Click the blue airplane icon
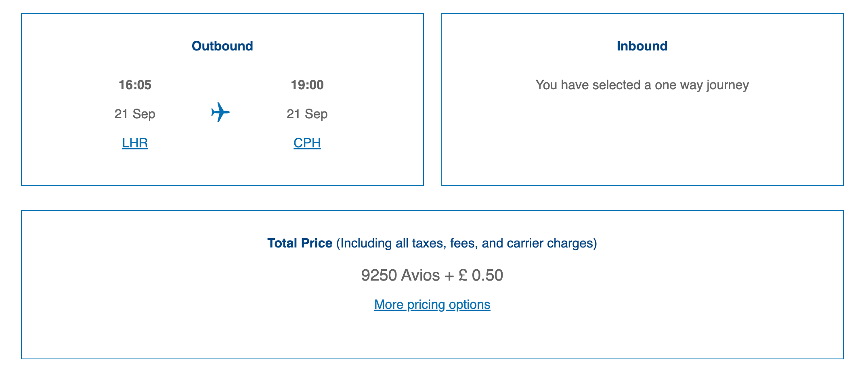This screenshot has width=868, height=369. pos(220,112)
